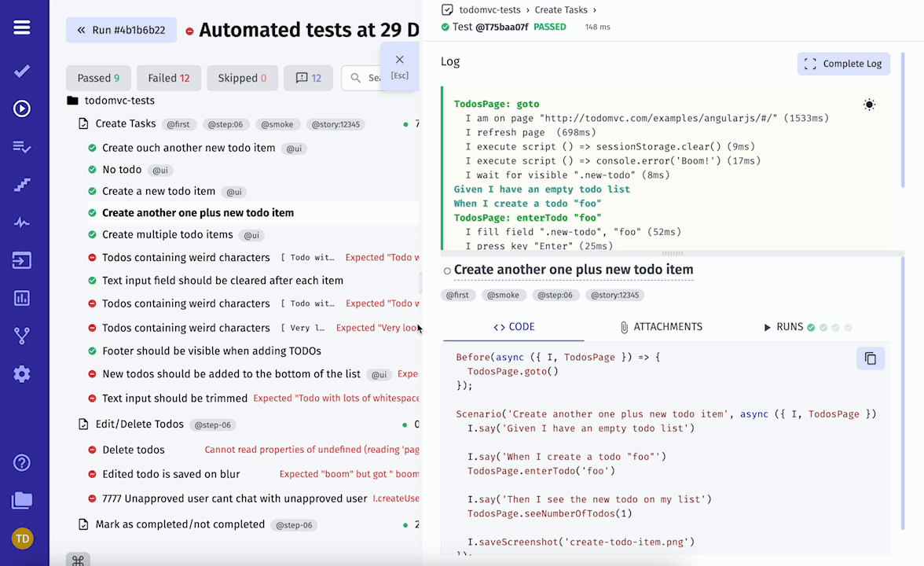Viewport: 924px width, 566px height.
Task: Click the todomvc-tests folder icon
Action: pos(72,101)
